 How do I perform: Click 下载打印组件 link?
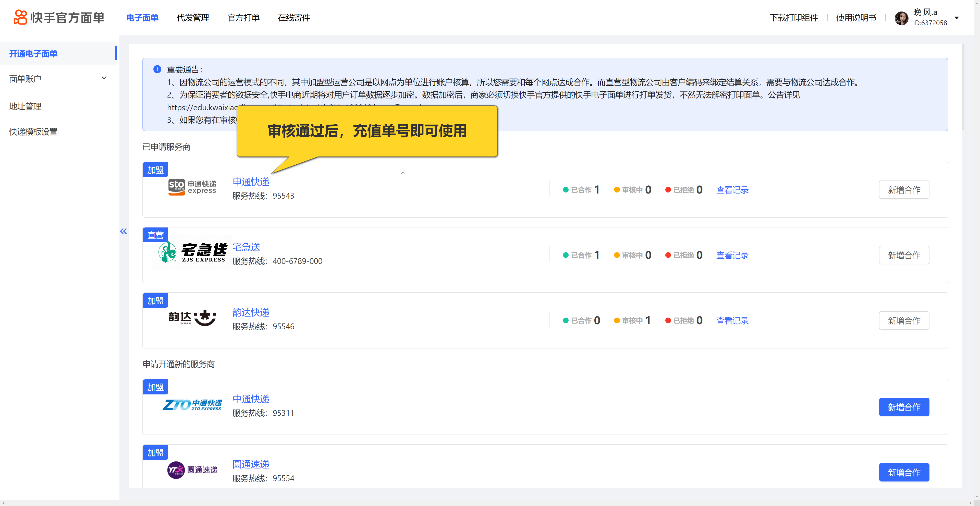coord(794,18)
